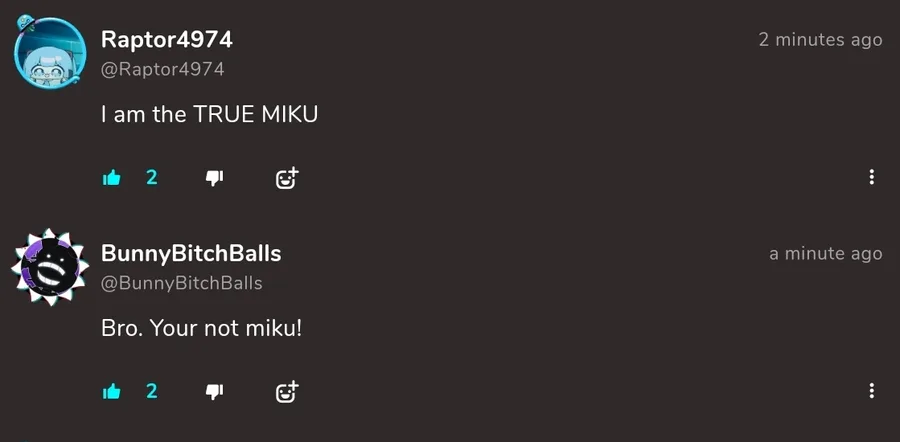900x442 pixels.
Task: Click the "a minute ago" timestamp
Action: 825,253
